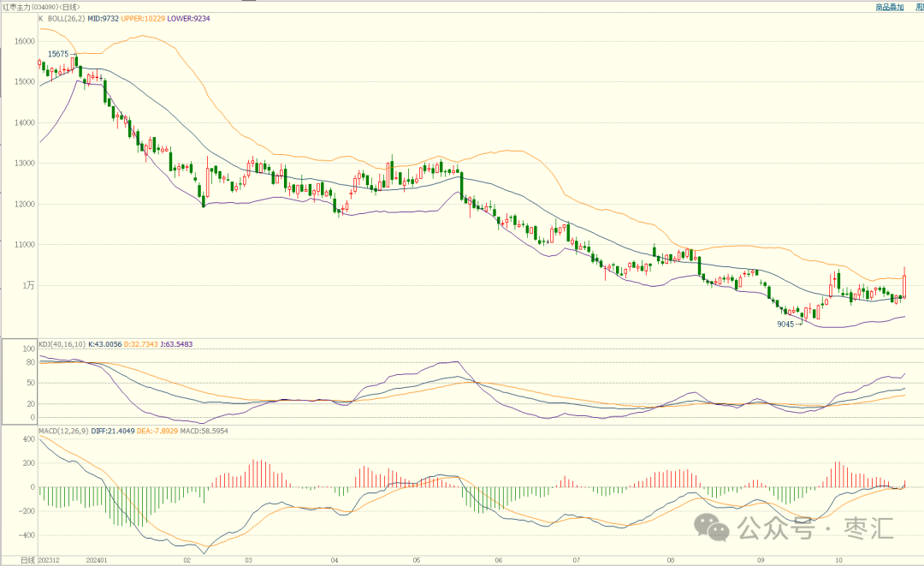Click the 9045 low price marker
Screen dimensions: 924x566
(786, 325)
